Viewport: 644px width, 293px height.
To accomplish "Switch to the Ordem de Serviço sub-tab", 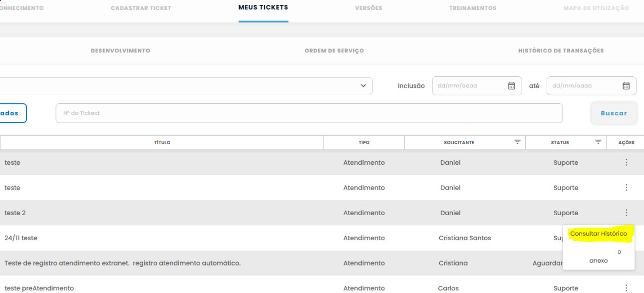I will [x=334, y=51].
